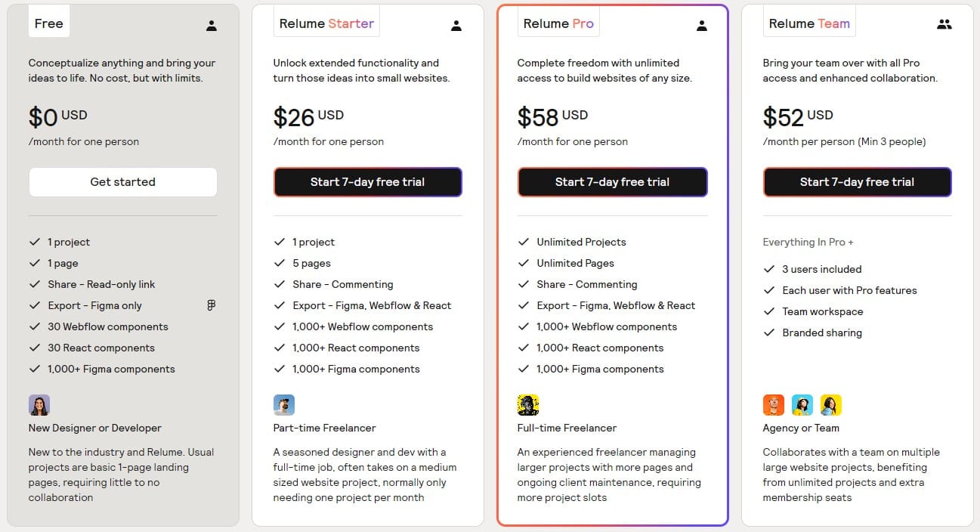Click Everything In Pro + text on Team card
980x532 pixels.
click(x=808, y=242)
